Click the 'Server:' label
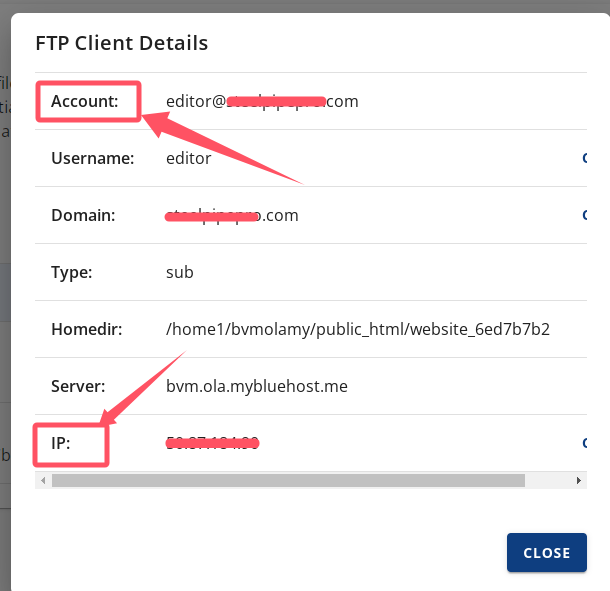The image size is (610, 591). pos(78,386)
